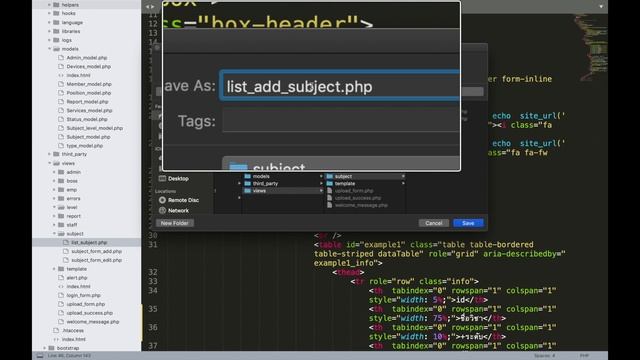Click the welcome_message.php sidebar file icon

click(61, 322)
